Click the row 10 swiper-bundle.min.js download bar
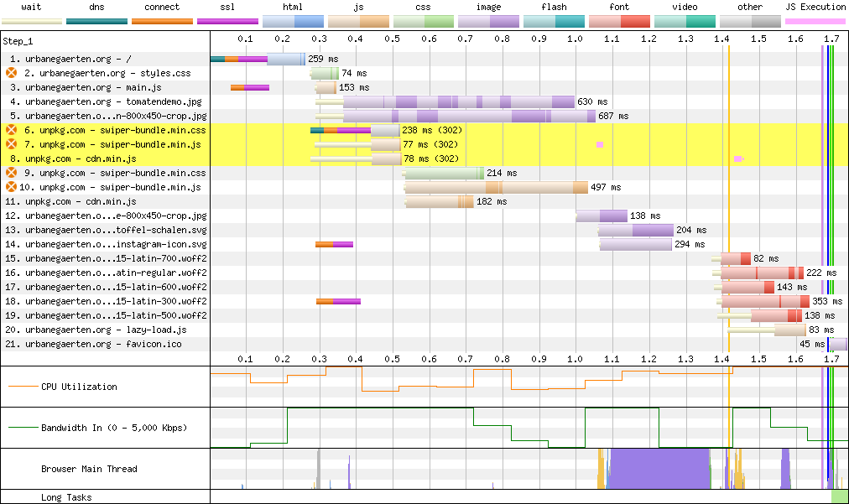The image size is (849, 504). pos(496,187)
